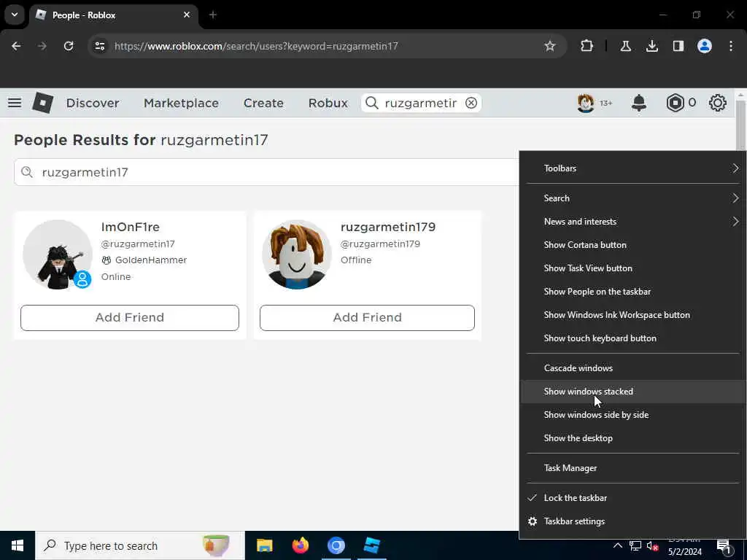747x560 pixels.
Task: Click the Chrome address bar URL
Action: coord(256,46)
